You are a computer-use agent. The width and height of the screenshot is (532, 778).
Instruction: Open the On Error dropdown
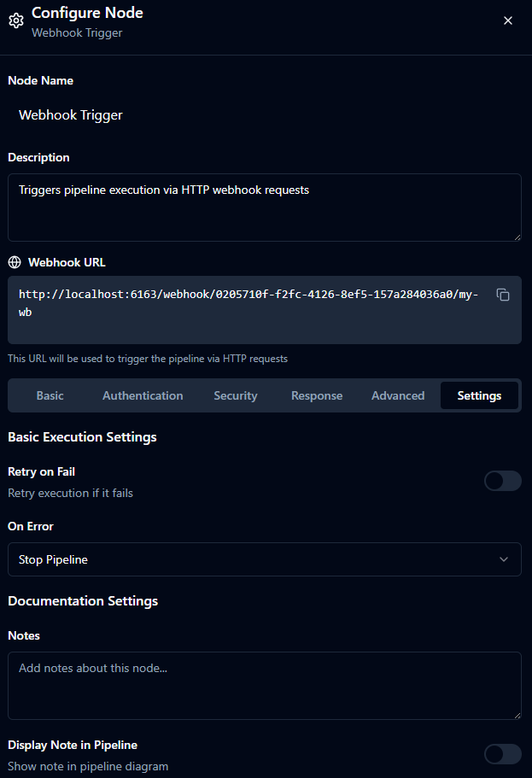[264, 559]
